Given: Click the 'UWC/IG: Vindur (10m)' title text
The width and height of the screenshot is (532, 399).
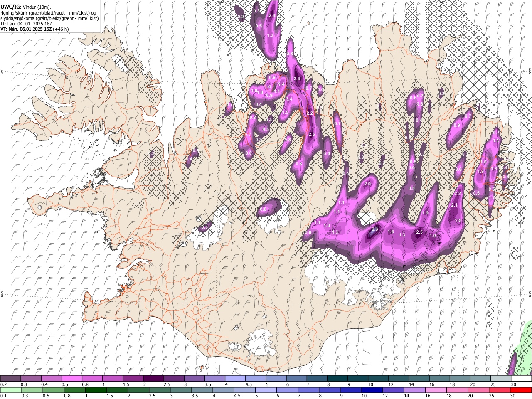Looking at the screenshot, I should click(25, 7).
